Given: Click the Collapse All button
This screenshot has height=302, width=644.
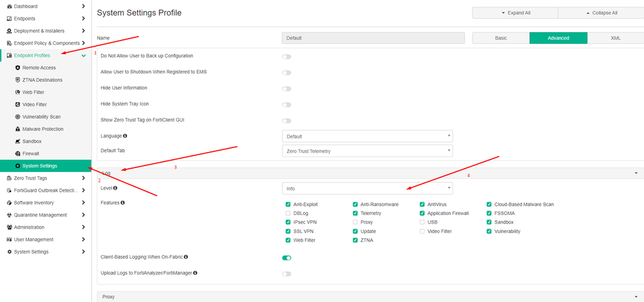Looking at the screenshot, I should [601, 13].
